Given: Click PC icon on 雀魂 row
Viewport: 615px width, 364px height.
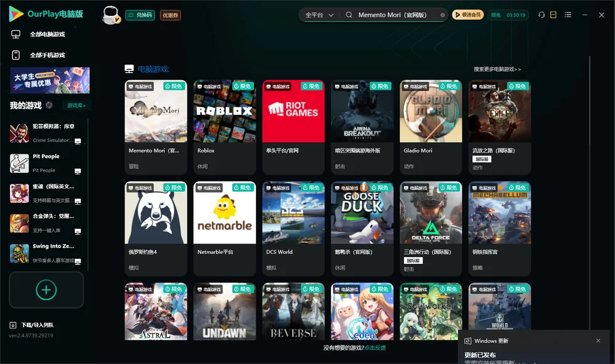Looking at the screenshot, I should click(77, 202).
